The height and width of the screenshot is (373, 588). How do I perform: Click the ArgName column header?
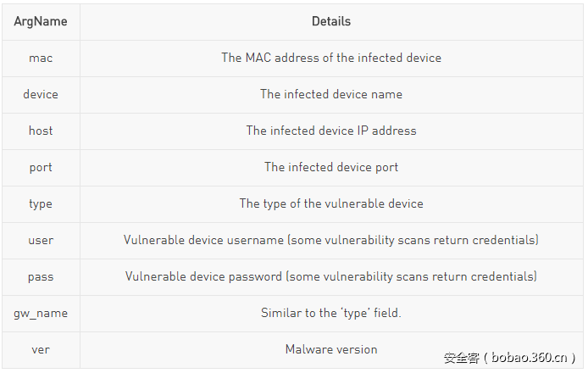coord(41,21)
